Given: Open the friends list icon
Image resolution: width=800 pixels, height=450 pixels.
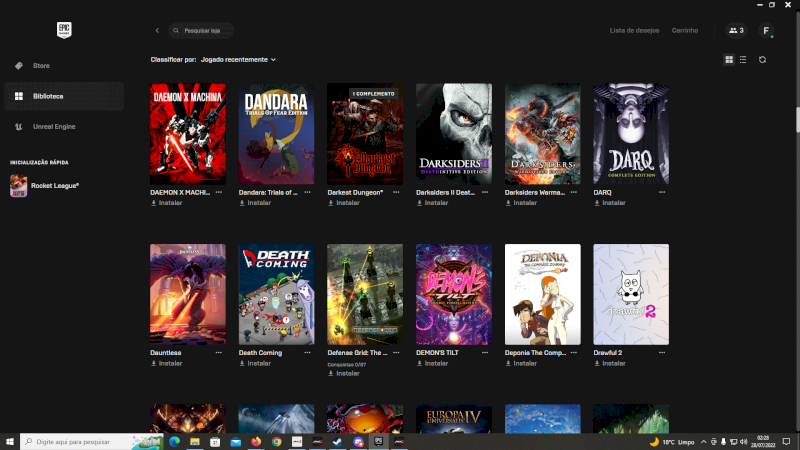Looking at the screenshot, I should 736,31.
